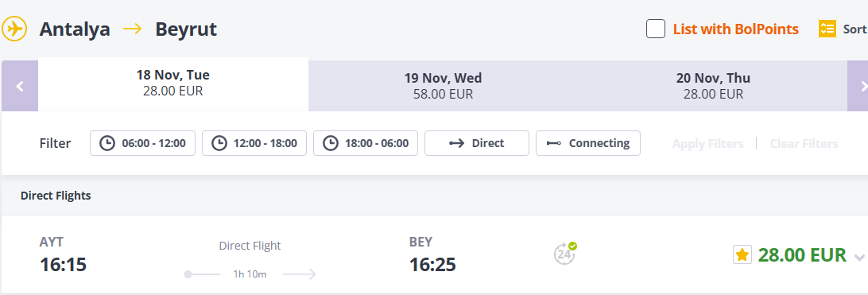Select the 20 Nov, Thu date tab
Screen dimensions: 868x295
coord(713,86)
